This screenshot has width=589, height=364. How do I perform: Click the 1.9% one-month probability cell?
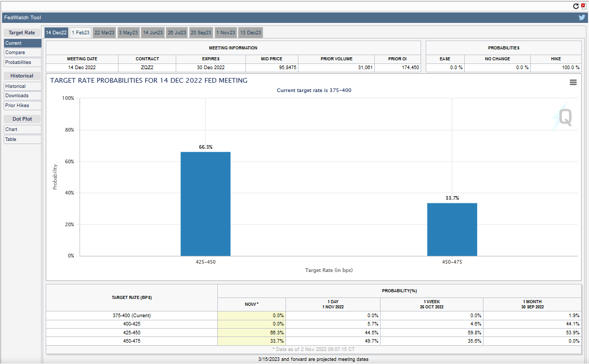click(532, 316)
